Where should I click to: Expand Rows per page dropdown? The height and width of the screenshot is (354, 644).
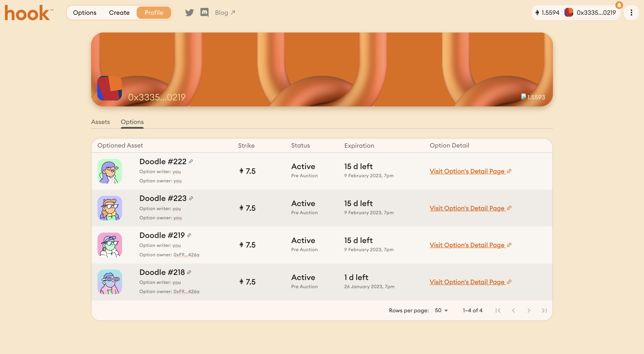441,311
